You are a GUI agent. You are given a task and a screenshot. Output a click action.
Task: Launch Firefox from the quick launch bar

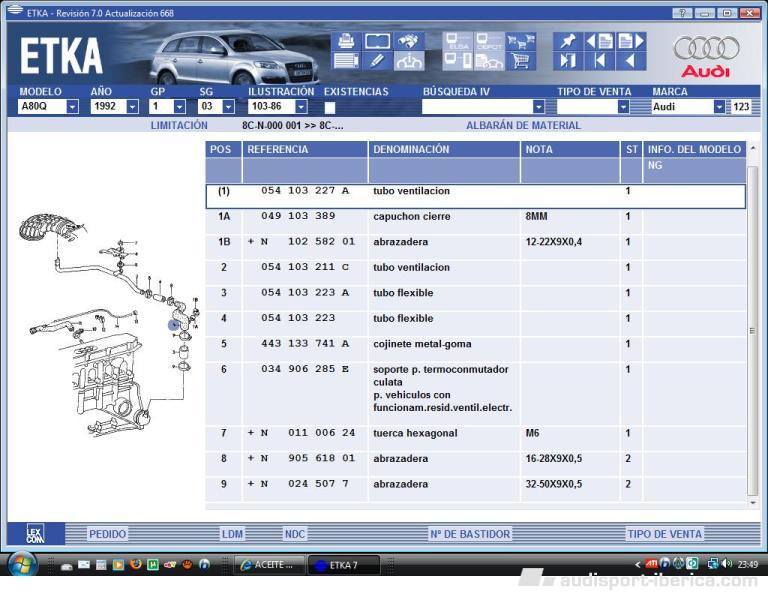tap(136, 564)
